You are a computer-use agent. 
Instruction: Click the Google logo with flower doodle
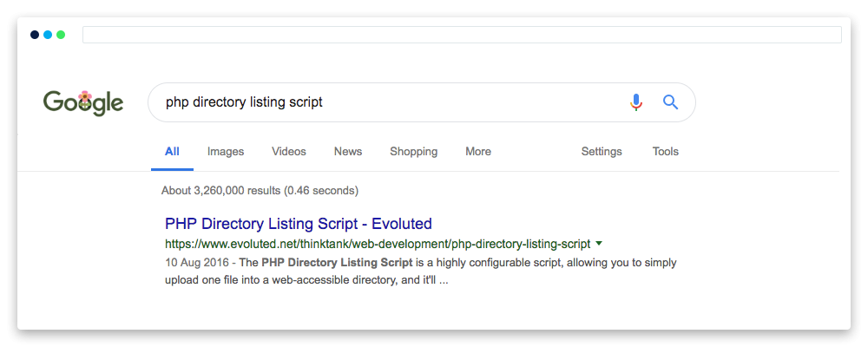tap(83, 102)
